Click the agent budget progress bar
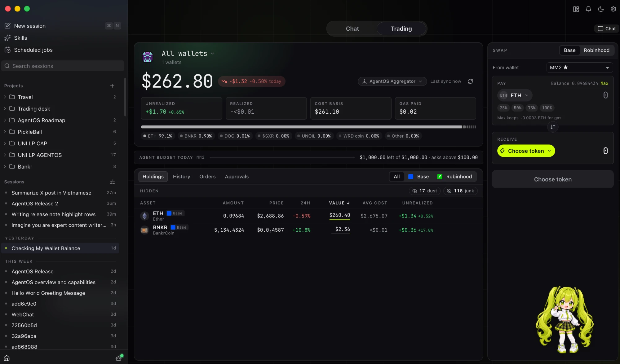The image size is (620, 364). click(282, 157)
